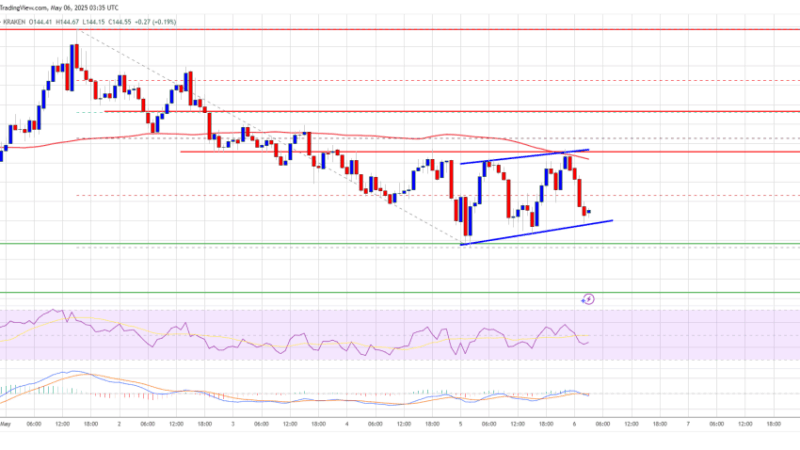Click the TradingView.com timestamp header text

pos(59,8)
